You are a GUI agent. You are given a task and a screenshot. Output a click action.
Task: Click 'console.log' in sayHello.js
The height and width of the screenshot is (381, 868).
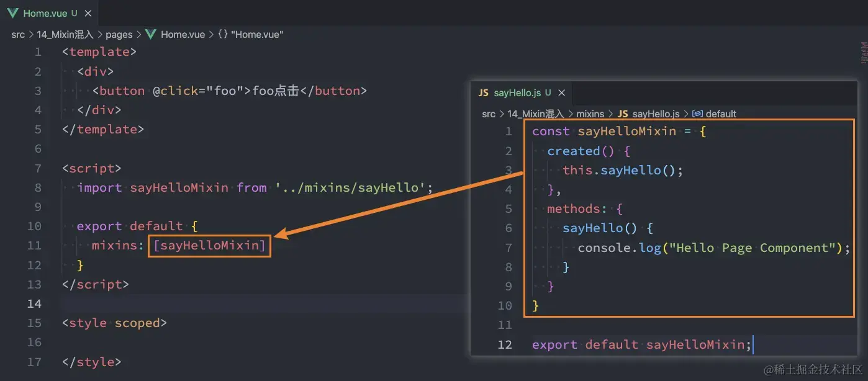619,248
